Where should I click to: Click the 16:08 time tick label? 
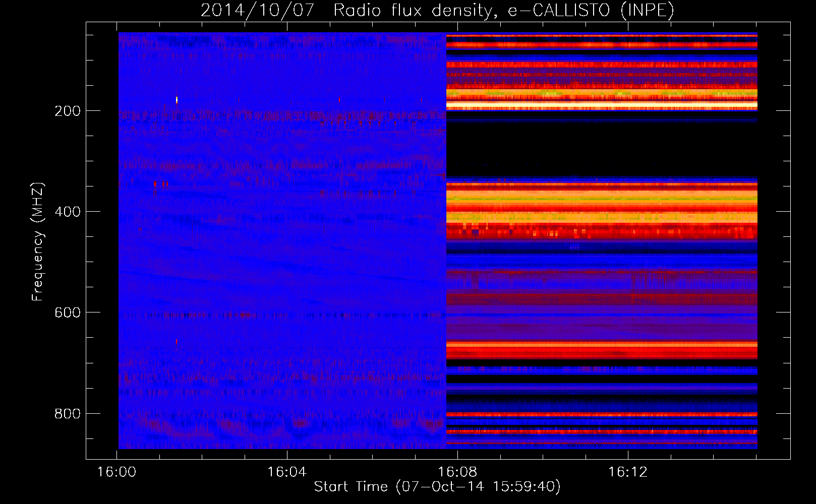[457, 472]
